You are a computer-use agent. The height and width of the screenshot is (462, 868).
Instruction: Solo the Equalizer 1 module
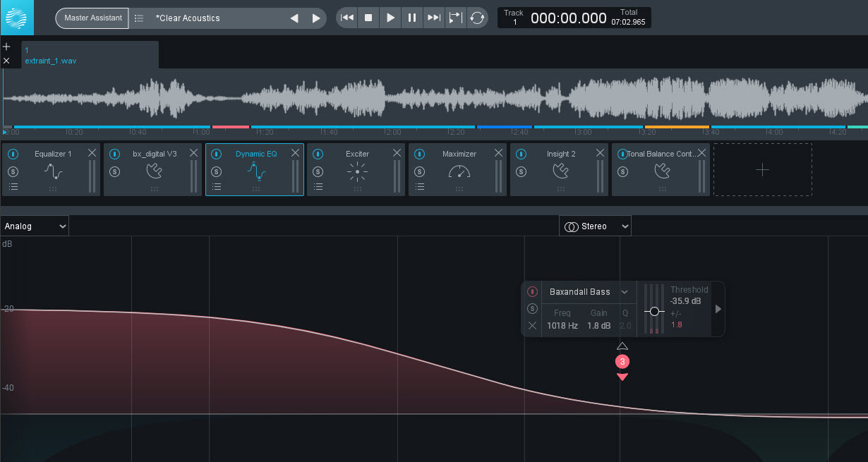coord(13,171)
